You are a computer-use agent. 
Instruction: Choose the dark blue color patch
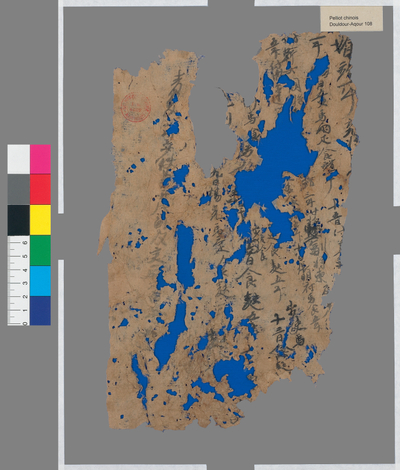pyautogui.click(x=40, y=311)
